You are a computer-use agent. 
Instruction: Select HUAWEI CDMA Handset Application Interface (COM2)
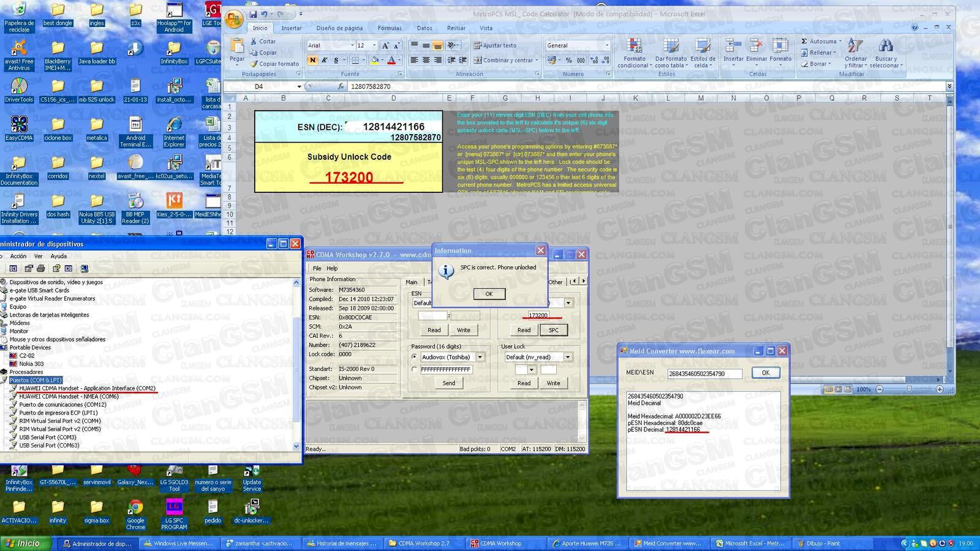[87, 388]
